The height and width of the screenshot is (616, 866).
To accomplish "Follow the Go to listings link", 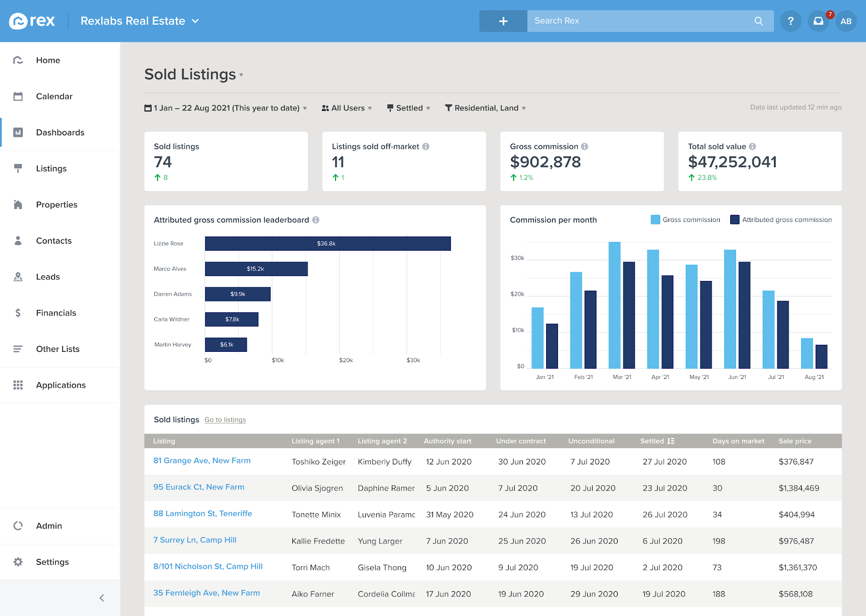I will coord(225,420).
